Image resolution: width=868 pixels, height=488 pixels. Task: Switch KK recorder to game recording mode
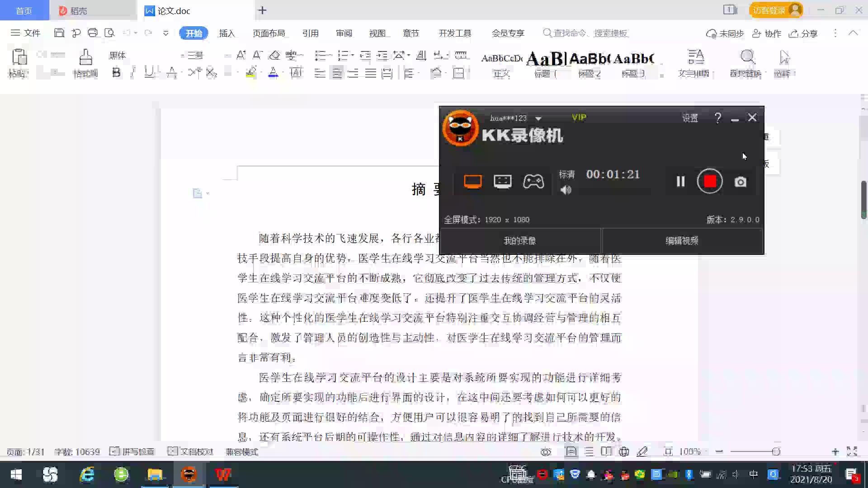click(x=533, y=181)
